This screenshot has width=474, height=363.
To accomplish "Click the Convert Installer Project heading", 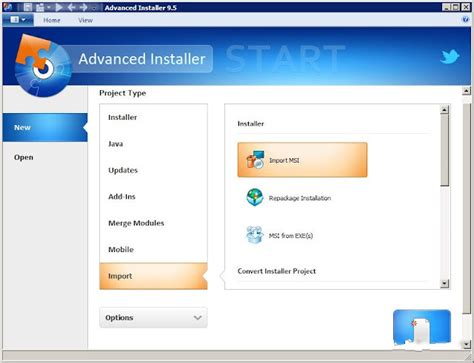I will (277, 271).
